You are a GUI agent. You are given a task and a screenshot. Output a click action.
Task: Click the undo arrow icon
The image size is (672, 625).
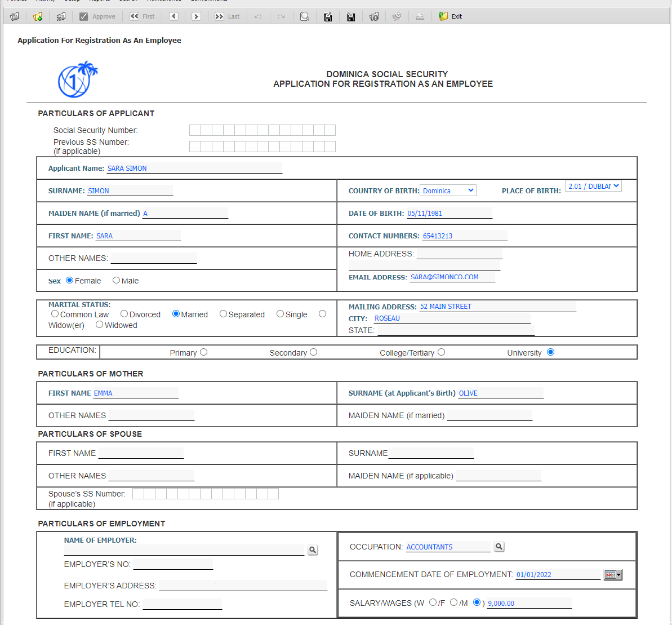pyautogui.click(x=258, y=17)
